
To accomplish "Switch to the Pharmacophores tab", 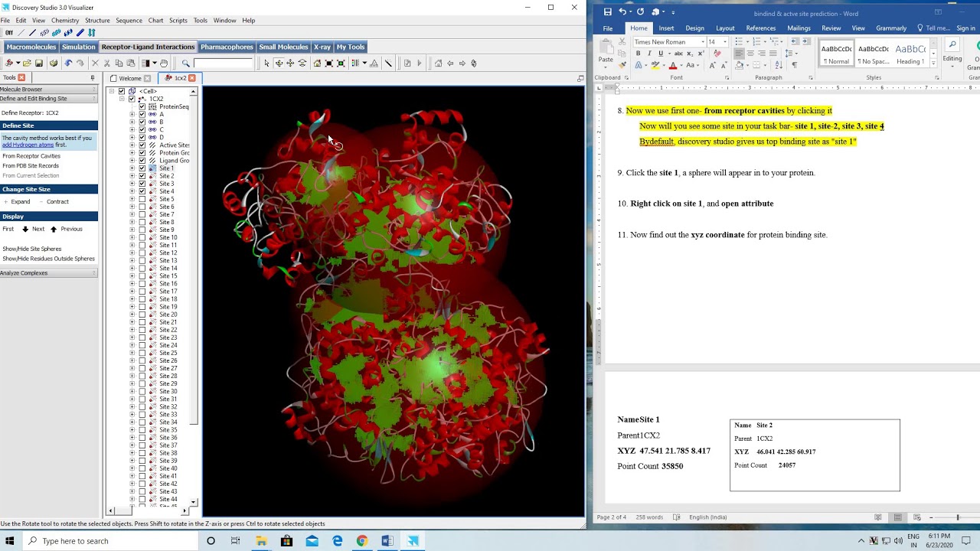I will click(227, 47).
